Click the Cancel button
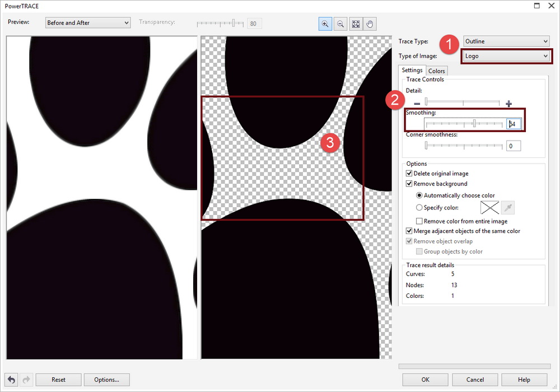This screenshot has width=560, height=392. coord(475,380)
